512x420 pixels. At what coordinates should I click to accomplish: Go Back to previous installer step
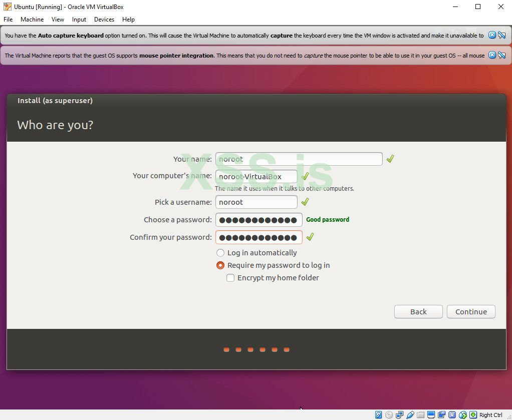coord(418,312)
